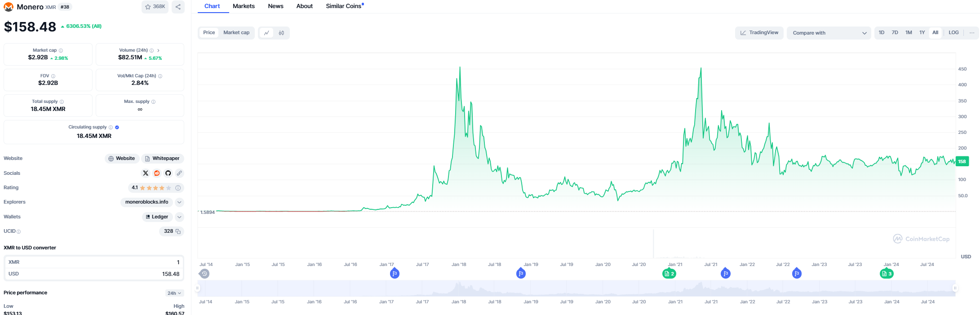This screenshot has height=315, width=980.
Task: Open Monero X (Twitter) social link
Action: pyautogui.click(x=146, y=173)
